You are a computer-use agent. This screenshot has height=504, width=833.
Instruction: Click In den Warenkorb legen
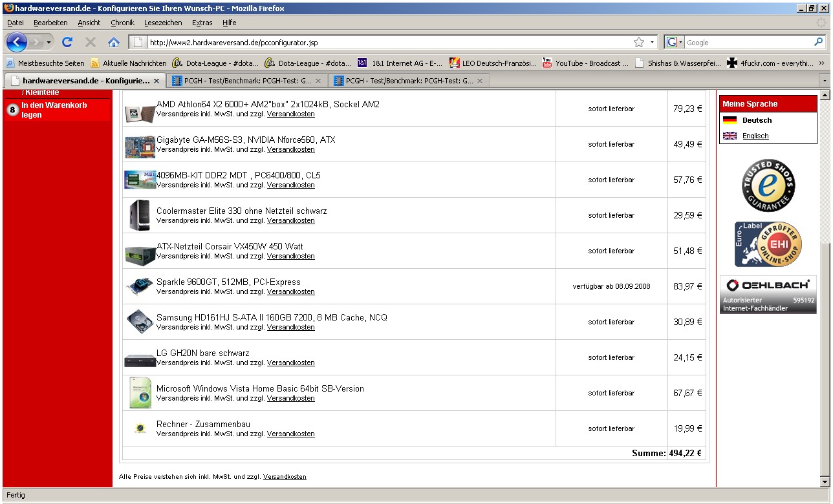click(57, 110)
